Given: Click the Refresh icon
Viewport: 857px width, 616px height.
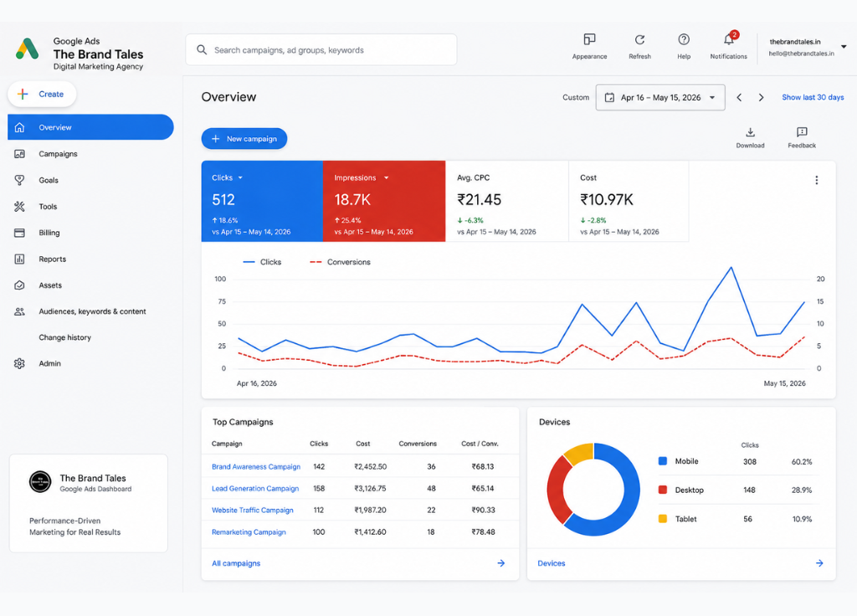Looking at the screenshot, I should pos(639,39).
